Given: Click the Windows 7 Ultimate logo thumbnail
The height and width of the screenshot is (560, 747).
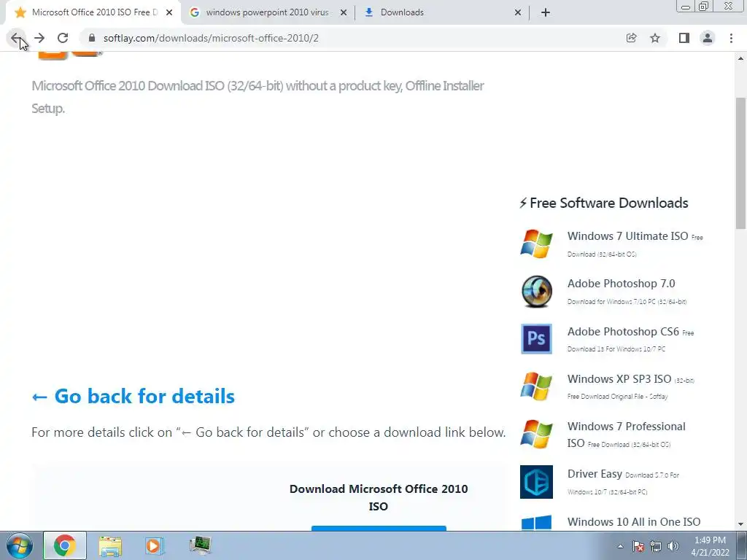Looking at the screenshot, I should [536, 244].
